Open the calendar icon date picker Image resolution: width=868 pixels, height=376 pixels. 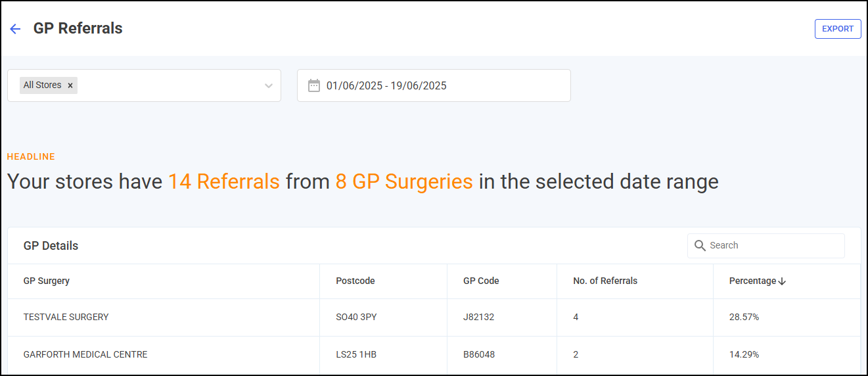pyautogui.click(x=314, y=85)
